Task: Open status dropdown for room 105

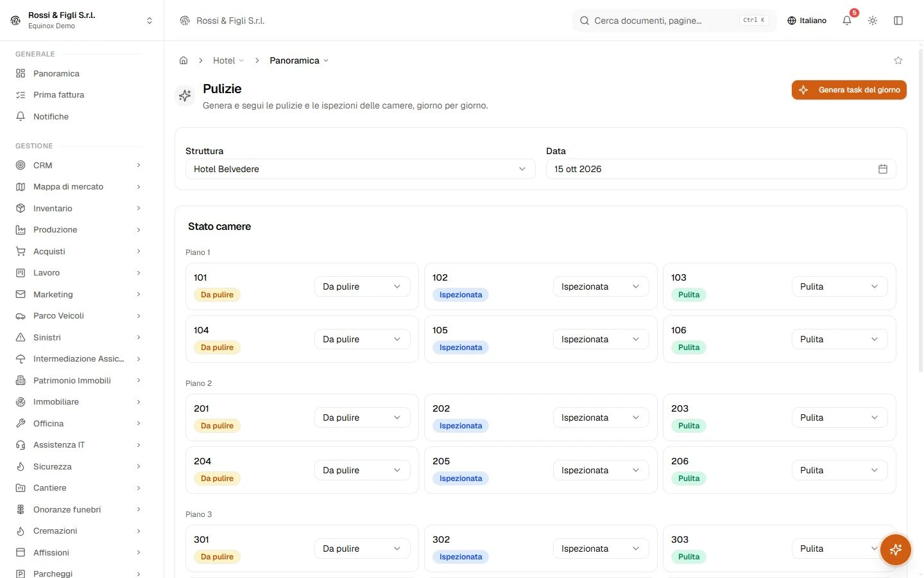Action: tap(601, 339)
